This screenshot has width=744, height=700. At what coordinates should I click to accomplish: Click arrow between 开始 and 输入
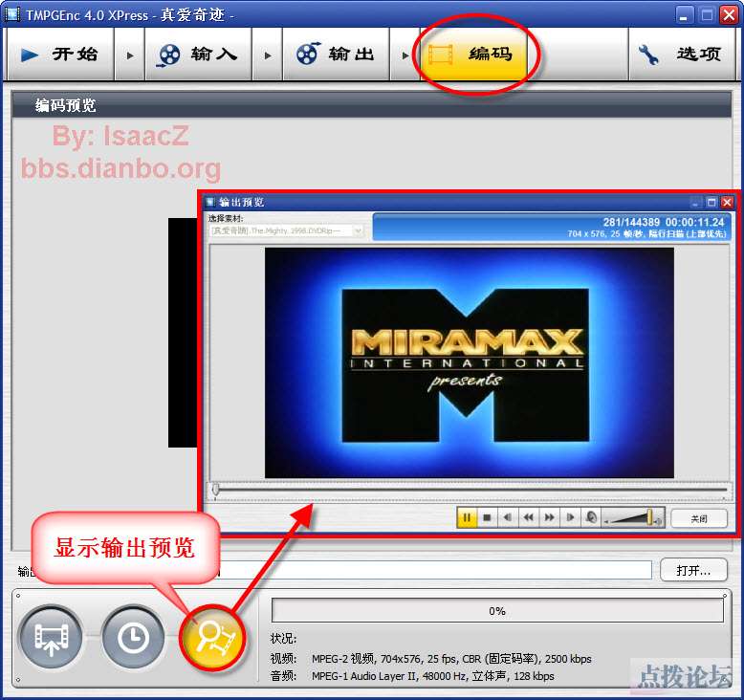[129, 55]
